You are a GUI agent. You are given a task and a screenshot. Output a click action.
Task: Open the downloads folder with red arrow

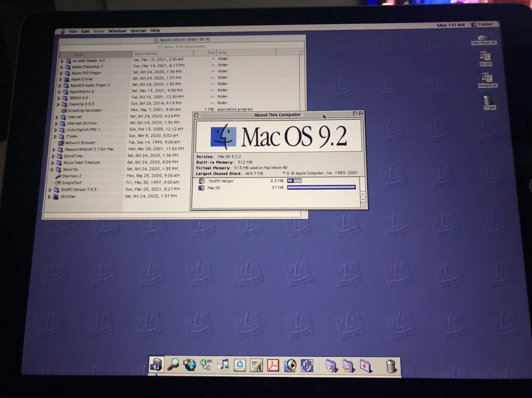click(366, 366)
